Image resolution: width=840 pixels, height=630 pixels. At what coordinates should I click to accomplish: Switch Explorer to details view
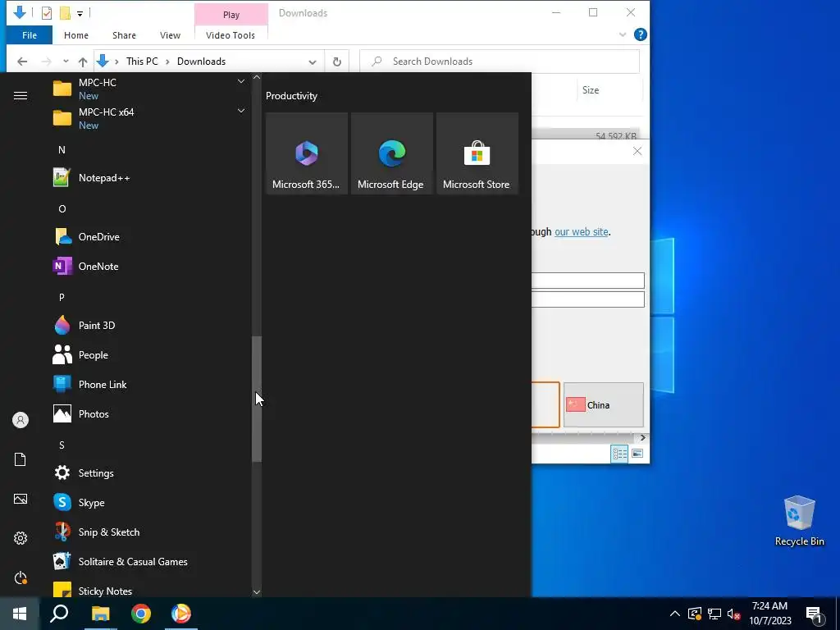tap(620, 454)
